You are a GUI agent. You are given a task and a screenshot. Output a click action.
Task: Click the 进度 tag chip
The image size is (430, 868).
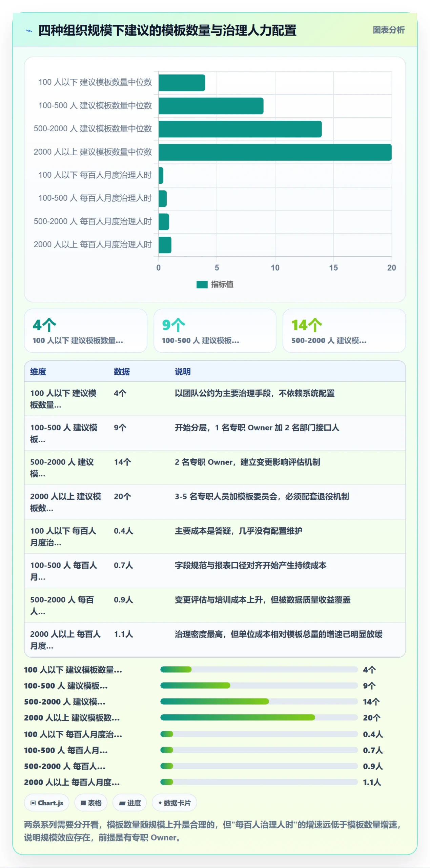click(x=130, y=802)
